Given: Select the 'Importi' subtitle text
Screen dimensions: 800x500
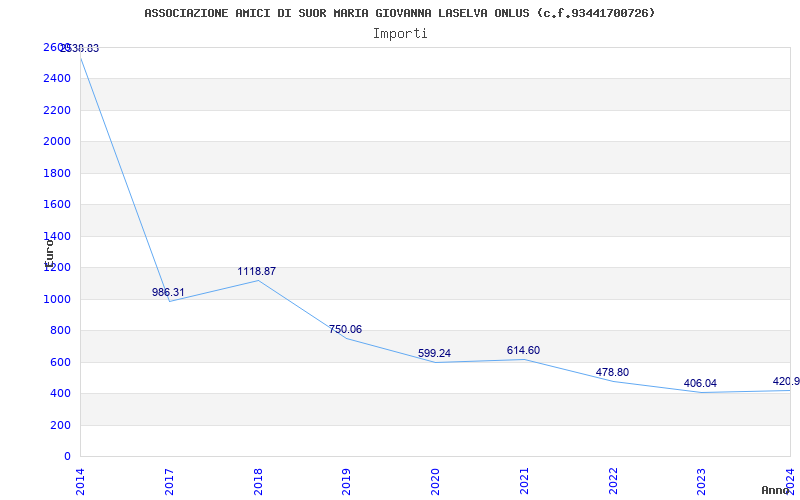Looking at the screenshot, I should tap(400, 34).
